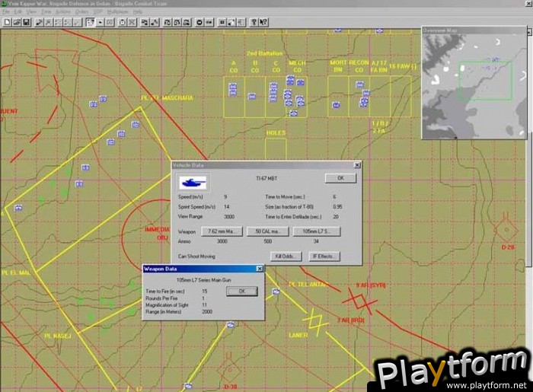This screenshot has height=392, width=533.
Task: Click the black circle toolbar icon
Action: tap(199, 22)
